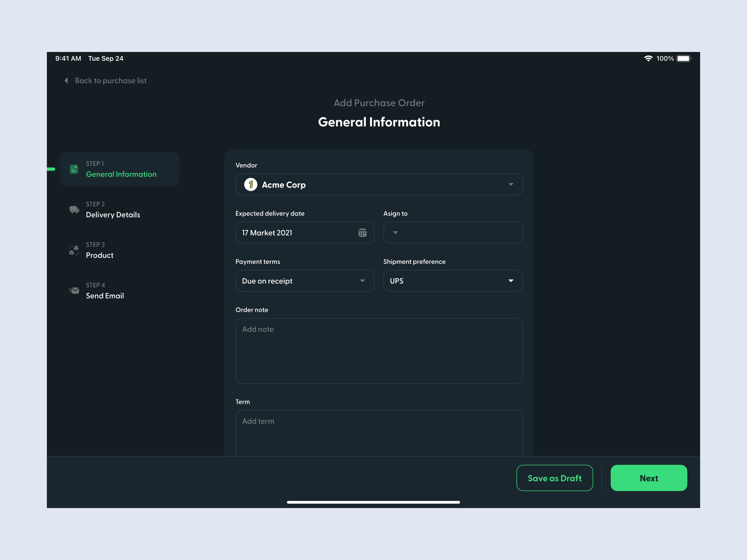This screenshot has width=747, height=560.
Task: Click the Wi-Fi icon in the status bar
Action: [648, 58]
